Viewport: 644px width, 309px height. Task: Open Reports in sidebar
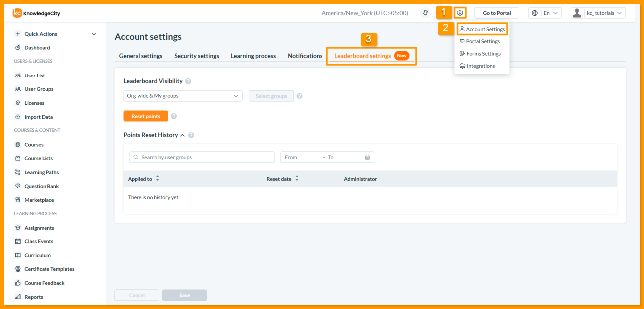tap(33, 297)
